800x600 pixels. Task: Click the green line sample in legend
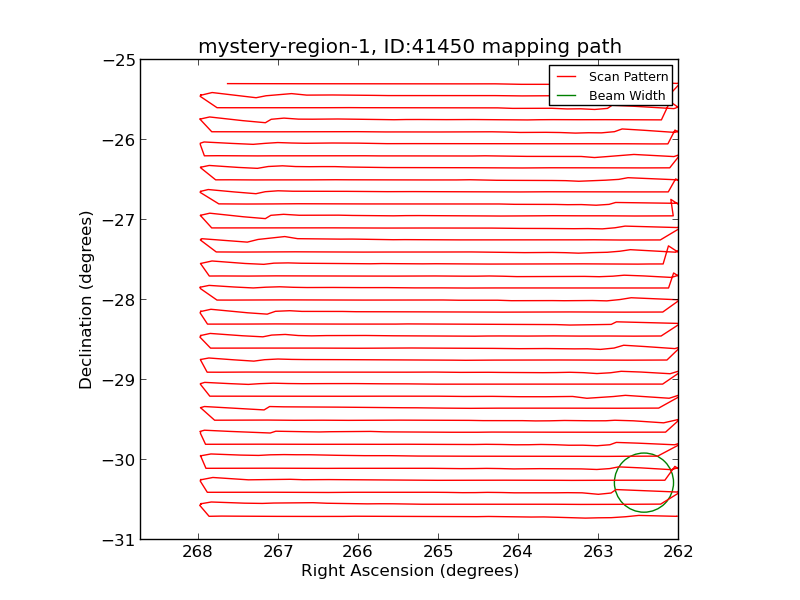point(566,96)
